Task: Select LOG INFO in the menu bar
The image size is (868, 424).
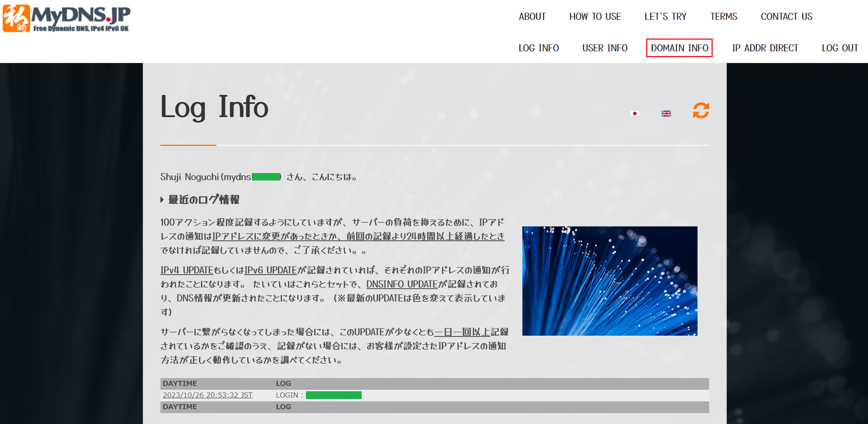Action: click(x=539, y=48)
